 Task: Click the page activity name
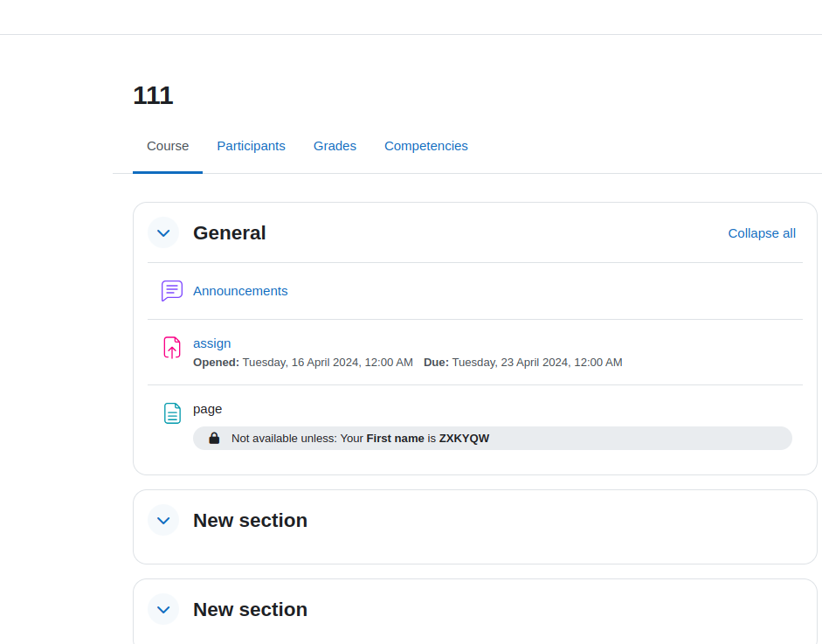(208, 409)
